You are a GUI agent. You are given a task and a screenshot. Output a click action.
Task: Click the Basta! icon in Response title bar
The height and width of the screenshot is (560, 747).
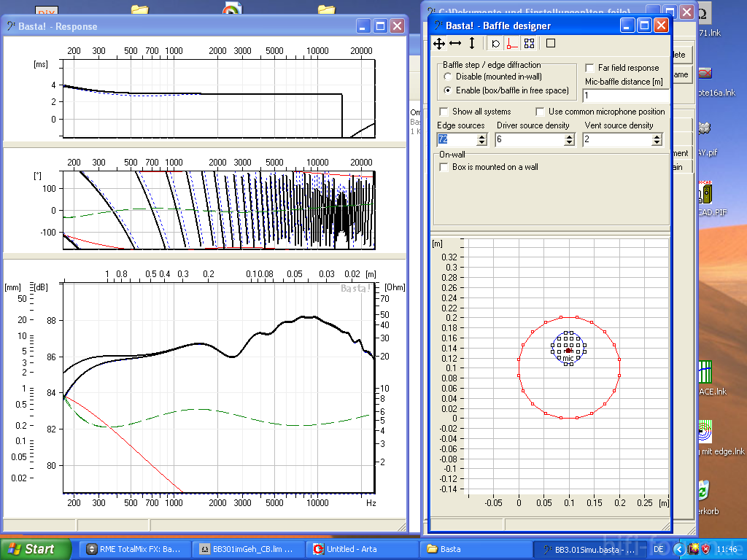[12, 26]
